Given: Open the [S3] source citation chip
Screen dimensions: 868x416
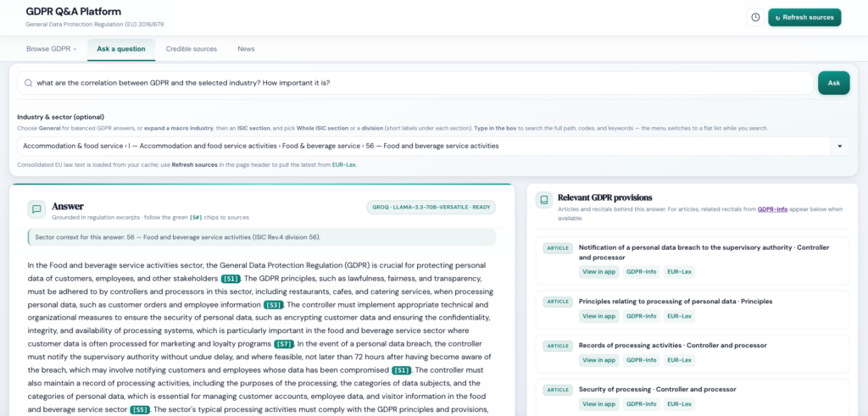Looking at the screenshot, I should 273,305.
